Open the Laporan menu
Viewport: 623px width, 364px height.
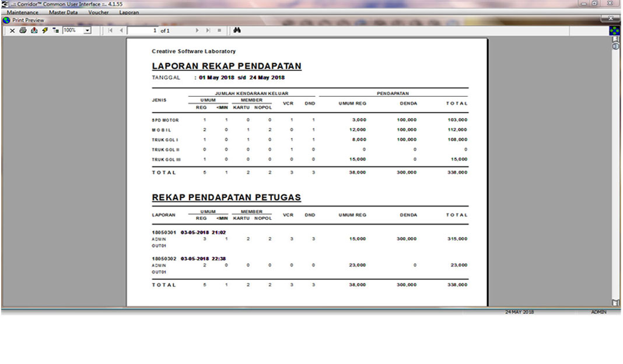coord(129,12)
